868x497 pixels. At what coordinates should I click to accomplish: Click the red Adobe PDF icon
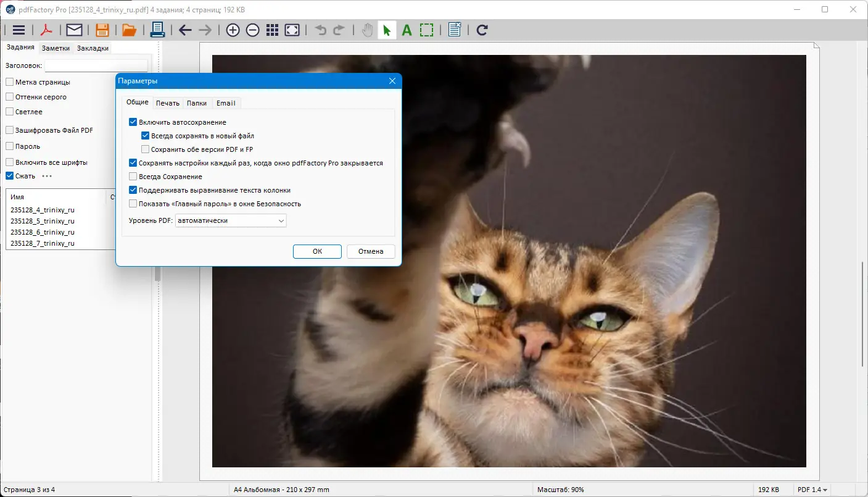click(x=47, y=30)
